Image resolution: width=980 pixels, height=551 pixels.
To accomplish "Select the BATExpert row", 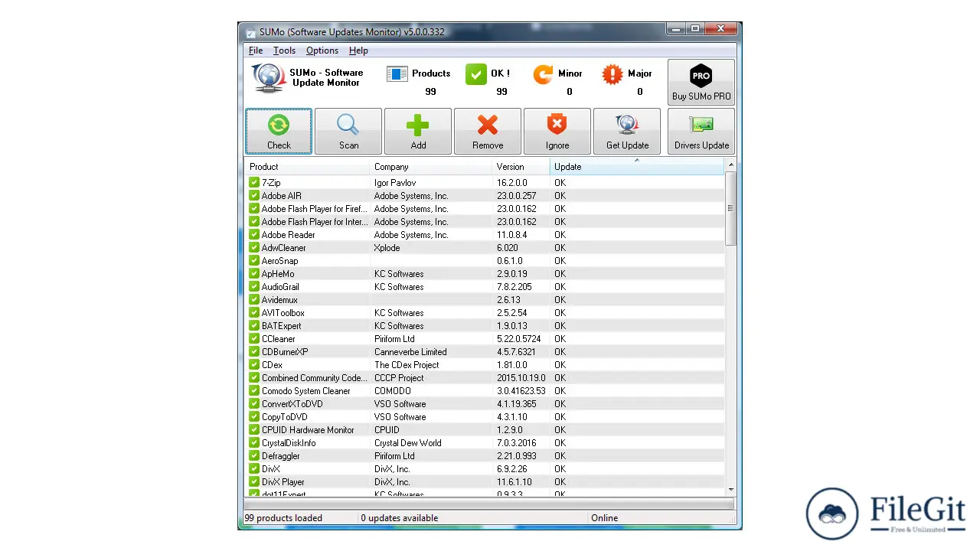I will click(x=484, y=326).
